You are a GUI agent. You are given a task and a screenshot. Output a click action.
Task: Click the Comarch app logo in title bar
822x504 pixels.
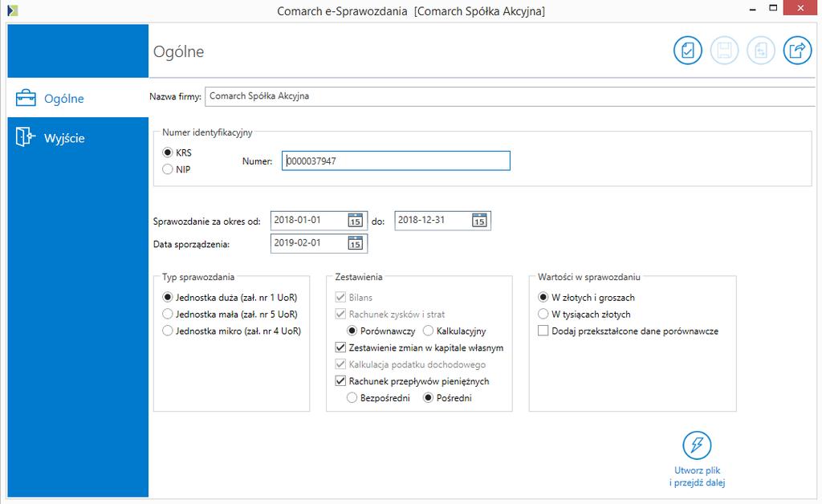13,10
